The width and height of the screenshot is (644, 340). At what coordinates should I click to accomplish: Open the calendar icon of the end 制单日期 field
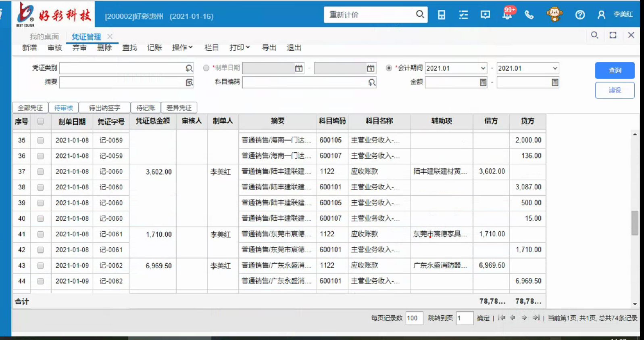(x=370, y=68)
